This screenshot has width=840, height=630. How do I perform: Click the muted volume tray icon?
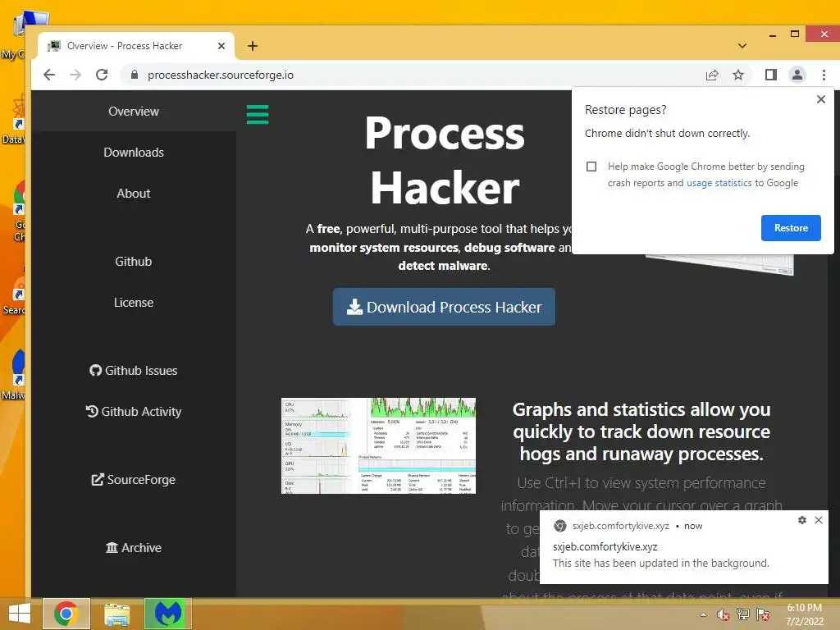point(723,614)
